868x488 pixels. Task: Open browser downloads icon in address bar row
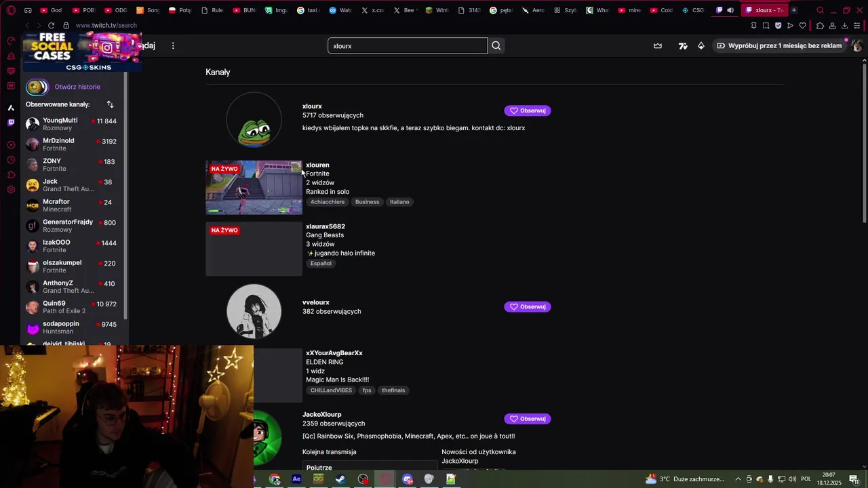[844, 26]
